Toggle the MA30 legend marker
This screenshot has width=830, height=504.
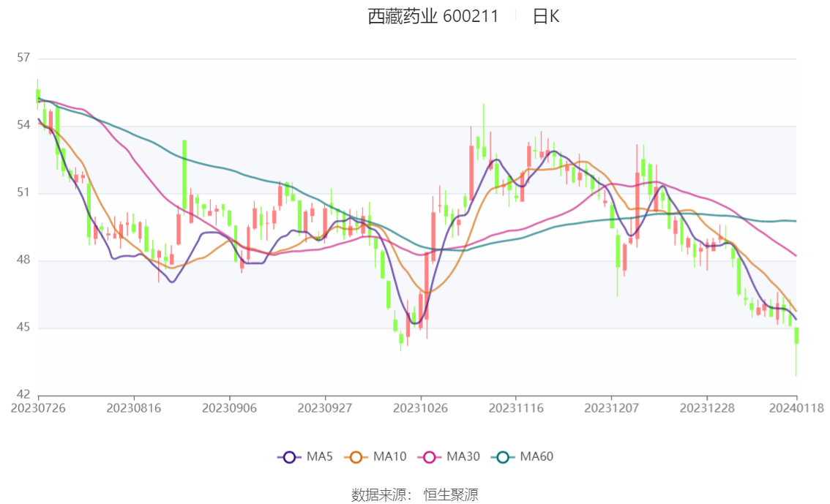point(430,457)
